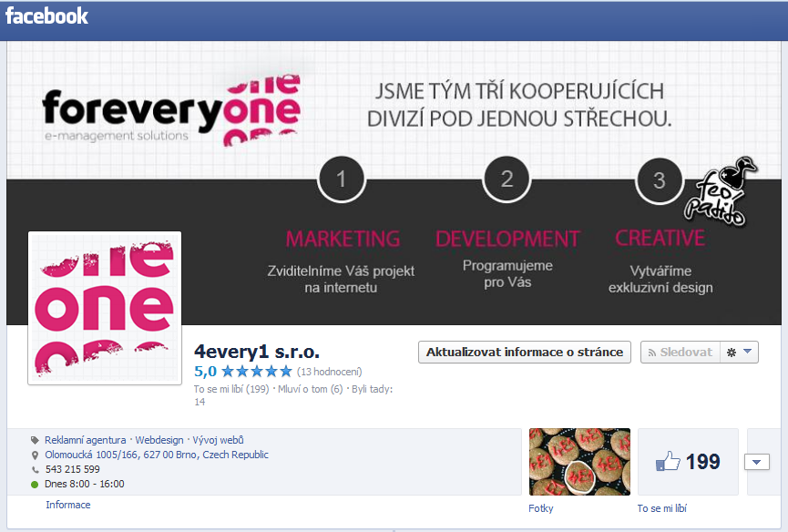Click the number 1 circle on cover

pos(342,179)
